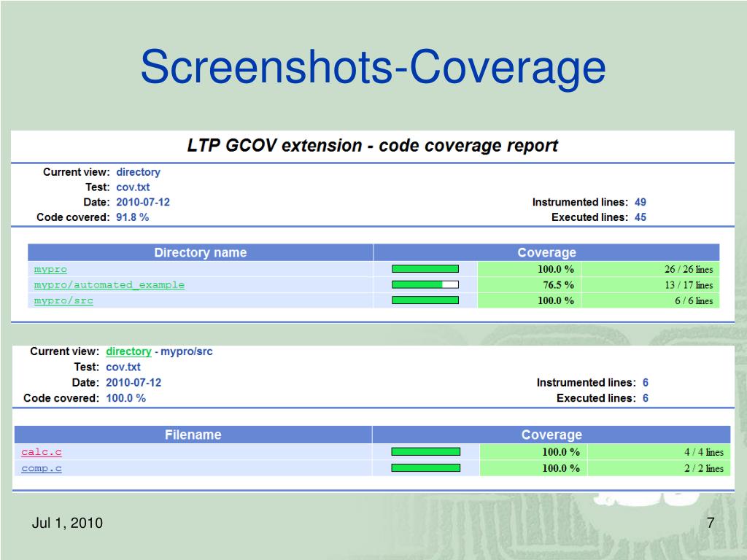This screenshot has width=747, height=560.
Task: Click the Filename column header
Action: pos(193,435)
